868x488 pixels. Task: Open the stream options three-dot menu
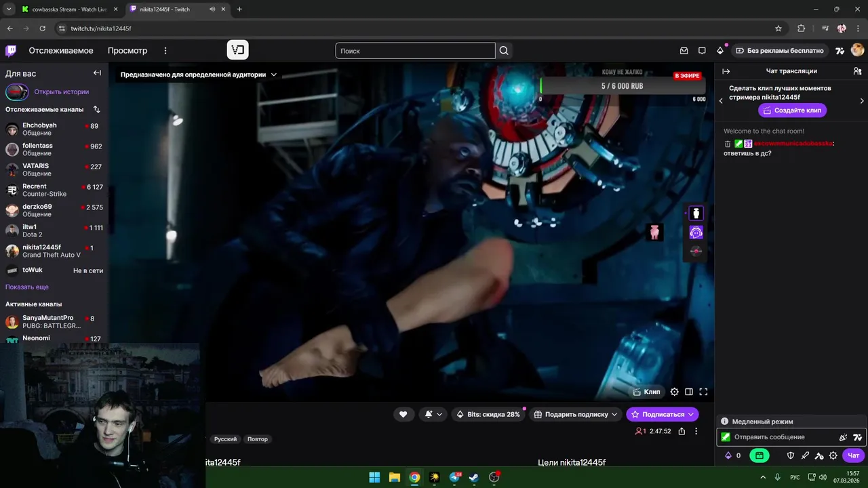696,431
